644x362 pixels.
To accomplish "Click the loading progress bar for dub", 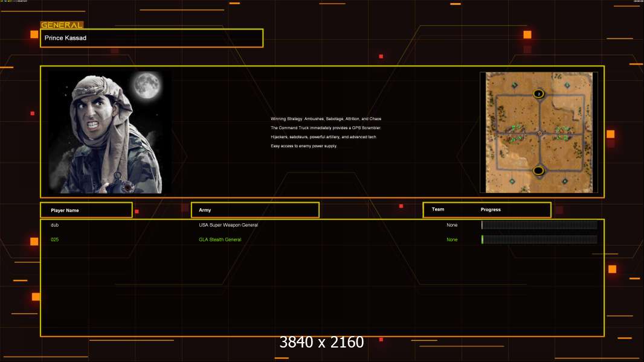I will click(x=539, y=225).
